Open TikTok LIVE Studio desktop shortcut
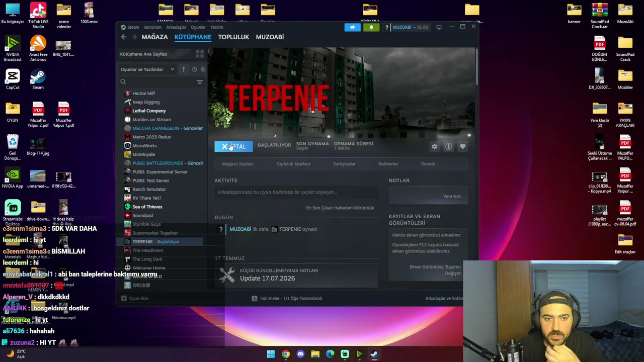The width and height of the screenshot is (644, 362). [38, 15]
